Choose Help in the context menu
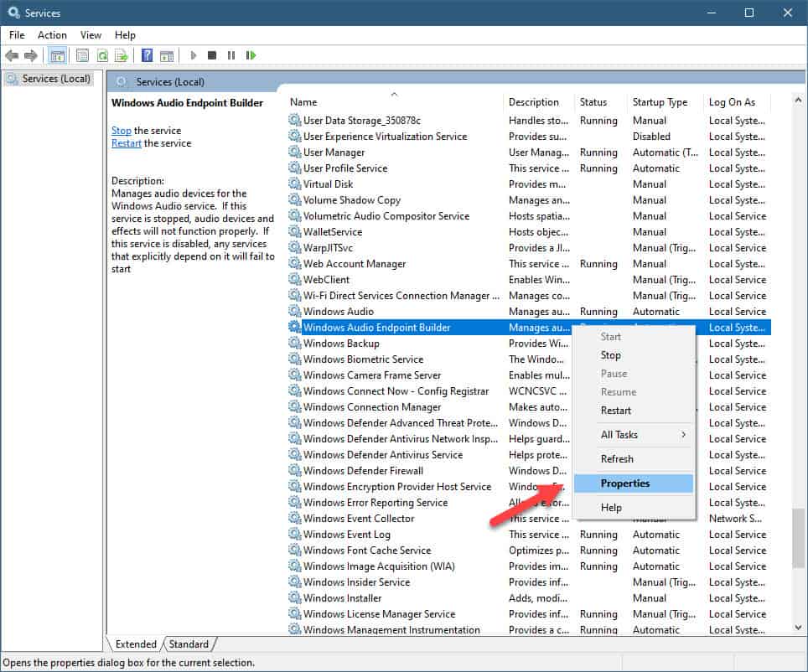Image resolution: width=808 pixels, height=672 pixels. tap(634, 508)
